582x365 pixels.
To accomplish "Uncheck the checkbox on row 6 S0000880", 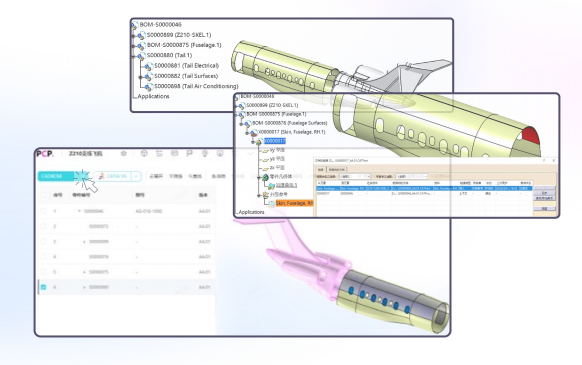I will [43, 287].
